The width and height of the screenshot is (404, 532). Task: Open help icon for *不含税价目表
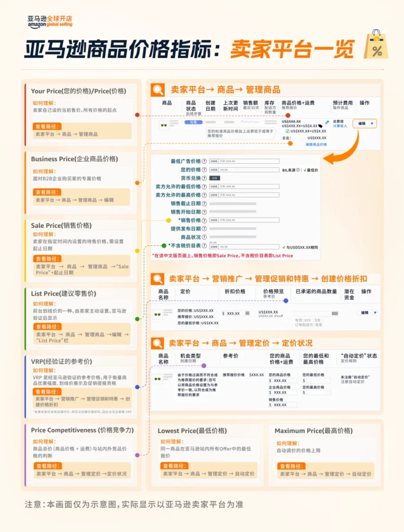click(204, 246)
